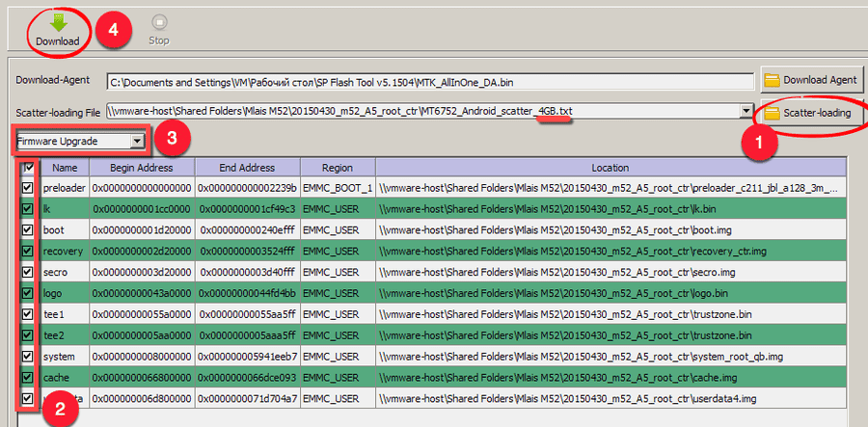The image size is (868, 427).
Task: Open the Download Agent folder button
Action: pos(811,80)
